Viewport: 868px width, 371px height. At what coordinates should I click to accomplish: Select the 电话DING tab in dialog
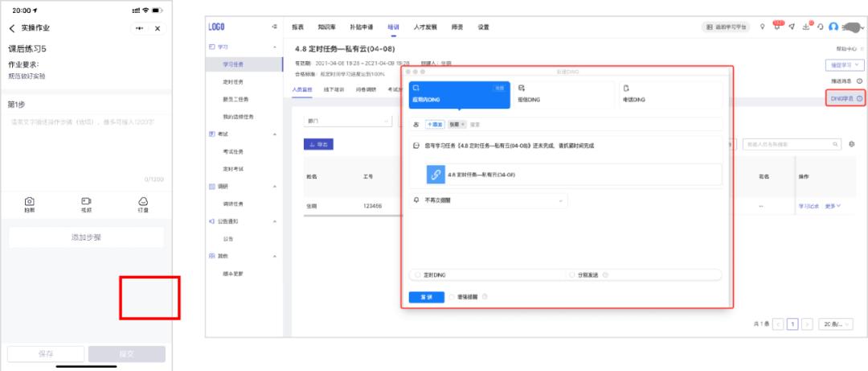click(669, 95)
